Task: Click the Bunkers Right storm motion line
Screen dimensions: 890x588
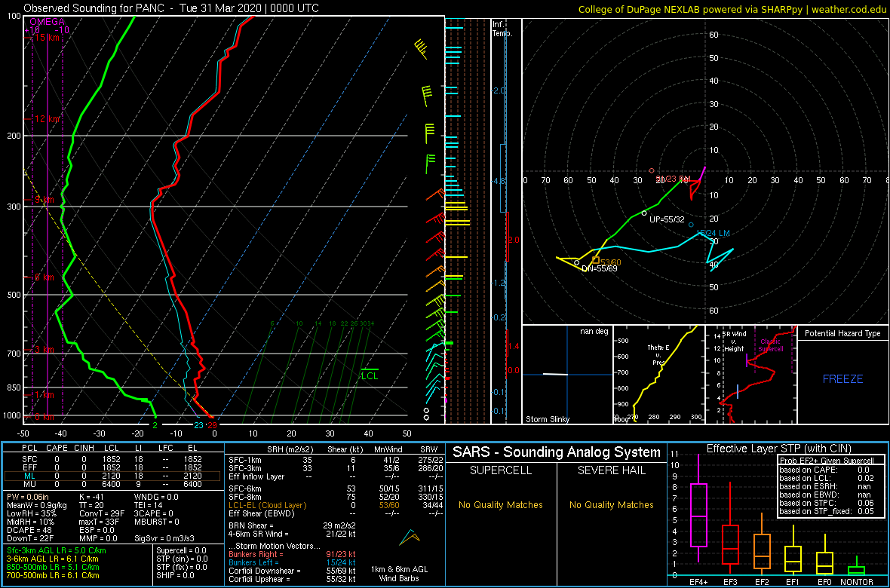Action: tap(293, 553)
